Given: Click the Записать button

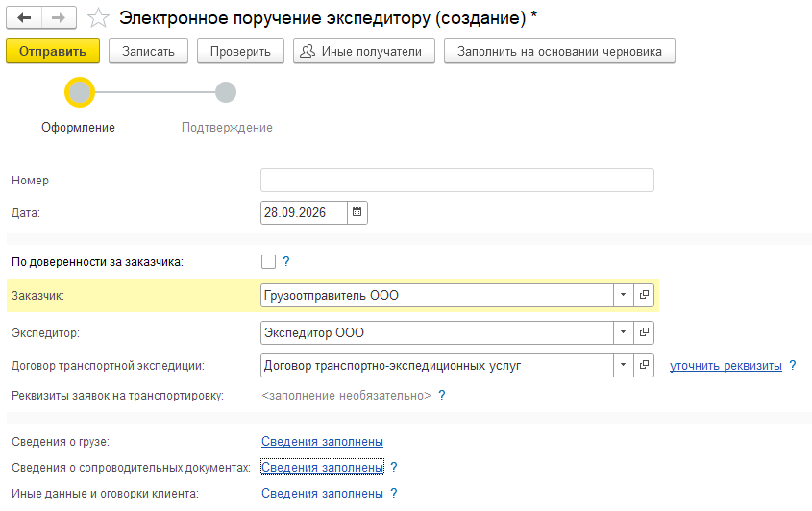Looking at the screenshot, I should 148,51.
